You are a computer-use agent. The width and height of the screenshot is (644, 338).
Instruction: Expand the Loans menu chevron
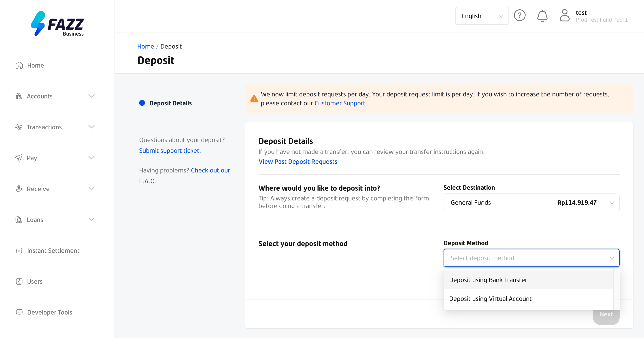pos(91,219)
